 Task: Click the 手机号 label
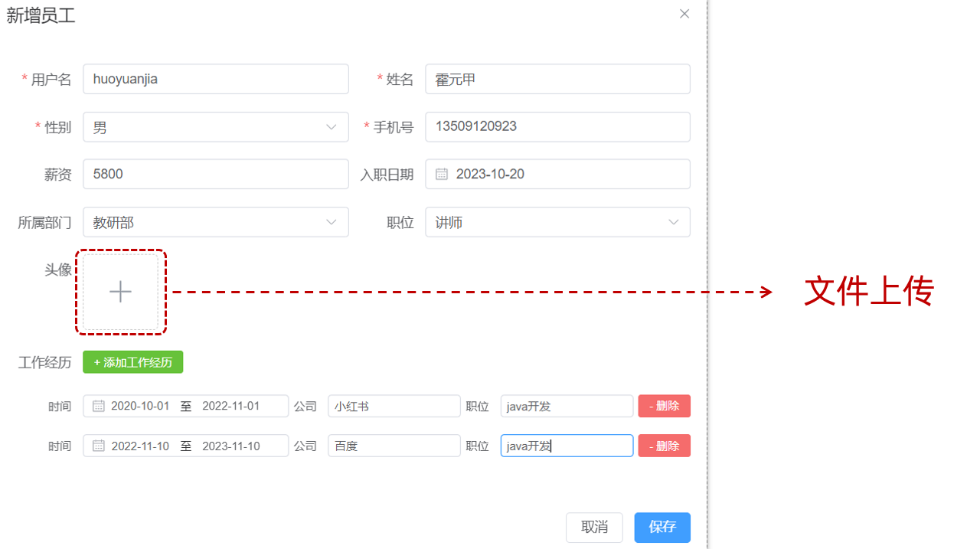[x=394, y=127]
